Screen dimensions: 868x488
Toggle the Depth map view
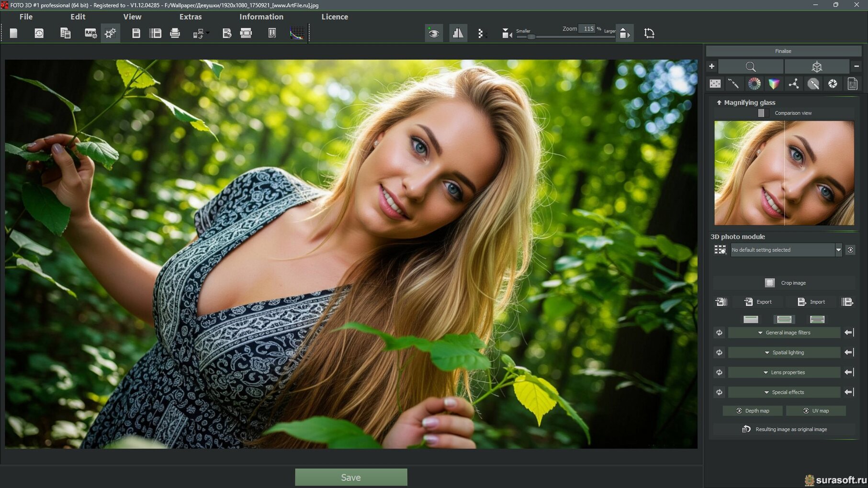click(752, 410)
